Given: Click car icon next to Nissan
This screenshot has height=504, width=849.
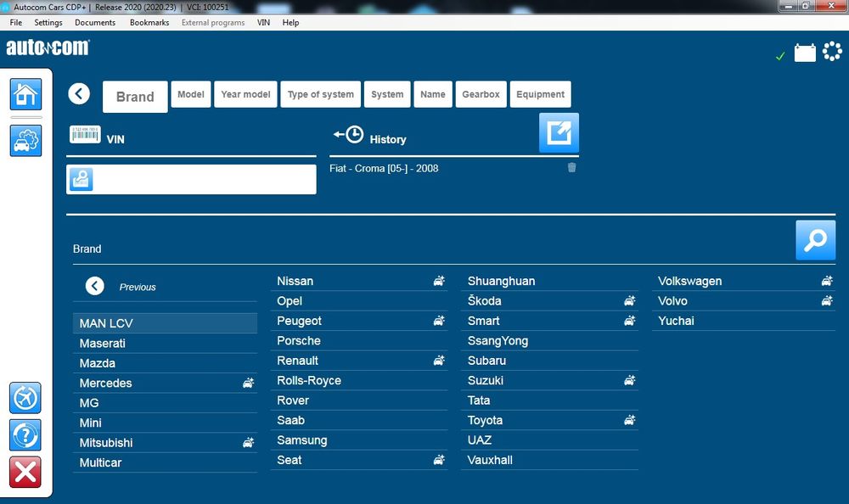Looking at the screenshot, I should [x=439, y=280].
